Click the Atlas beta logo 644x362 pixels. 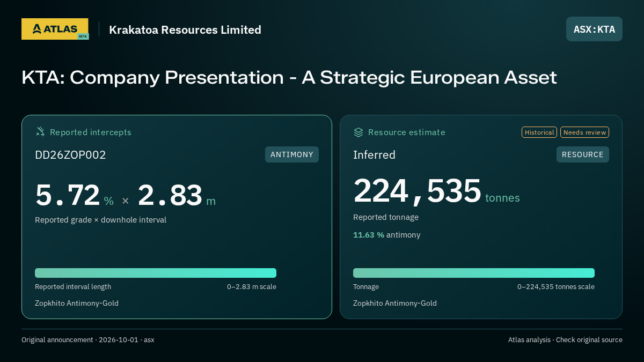pos(55,29)
